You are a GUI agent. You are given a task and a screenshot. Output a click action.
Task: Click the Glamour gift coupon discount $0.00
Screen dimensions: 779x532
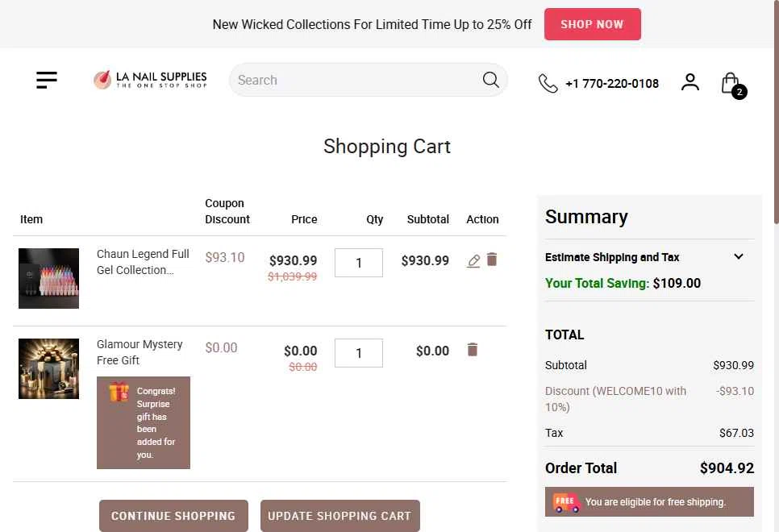pos(221,347)
